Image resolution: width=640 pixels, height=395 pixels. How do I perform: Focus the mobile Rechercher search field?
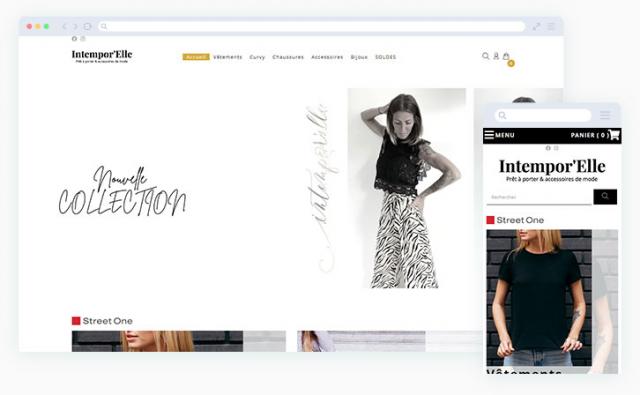click(539, 197)
